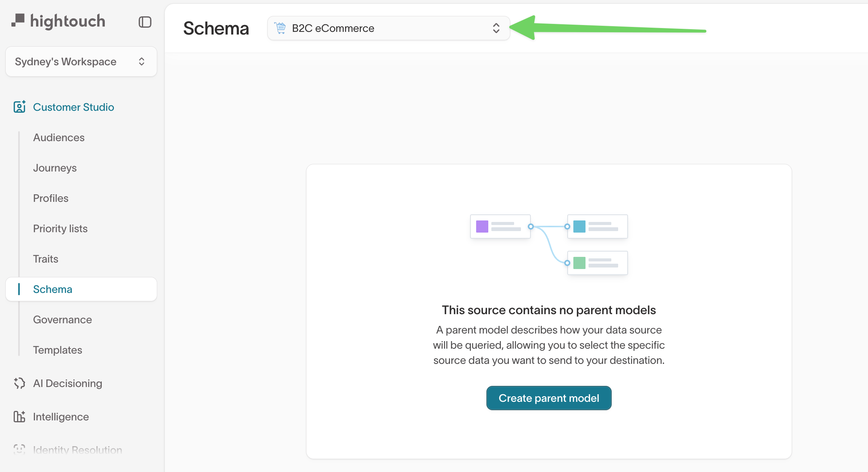Click the parent model diagram illustration
Screen dimensions: 868x472
click(549, 245)
